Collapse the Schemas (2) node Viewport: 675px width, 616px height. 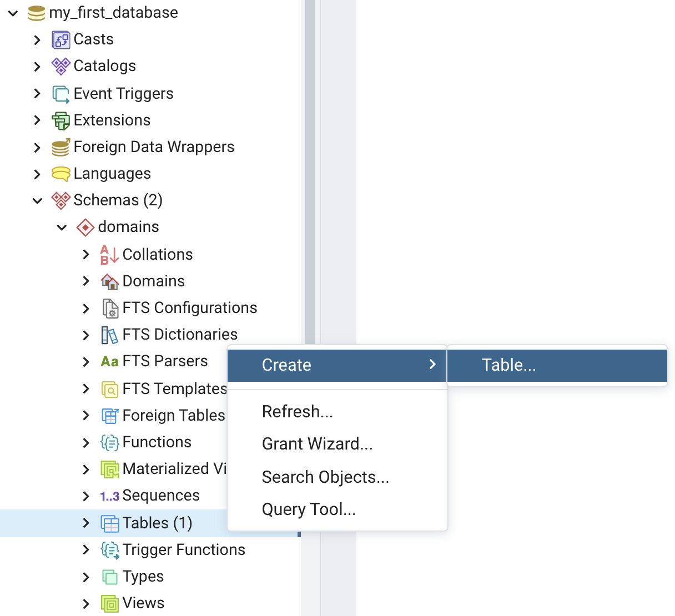(37, 201)
